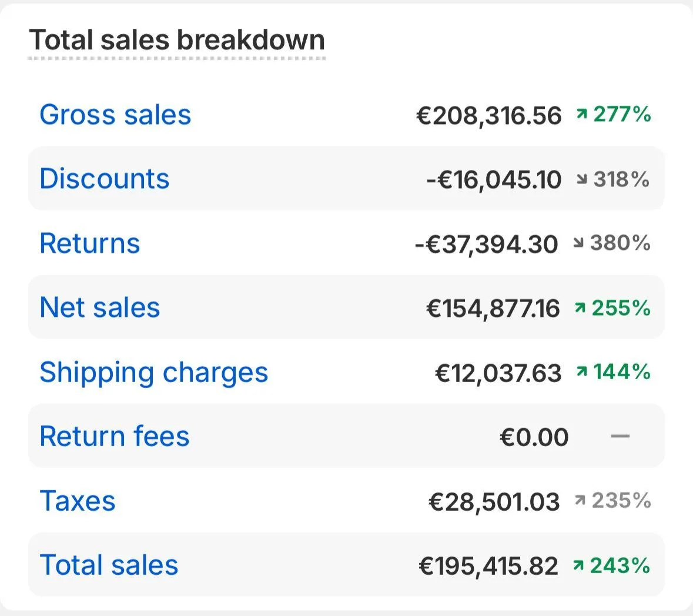Open the Shipping charges report link
The width and height of the screenshot is (693, 616).
point(153,372)
